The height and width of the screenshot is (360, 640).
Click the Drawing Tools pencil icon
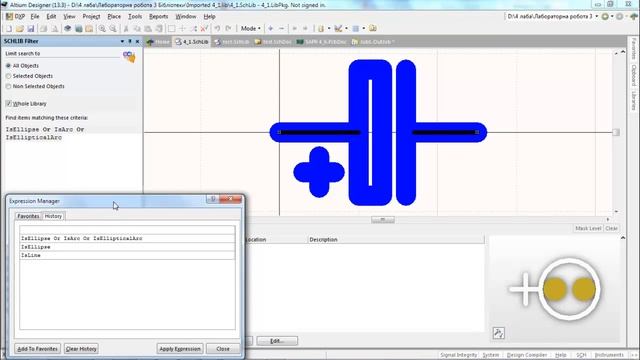pyautogui.click(x=338, y=29)
